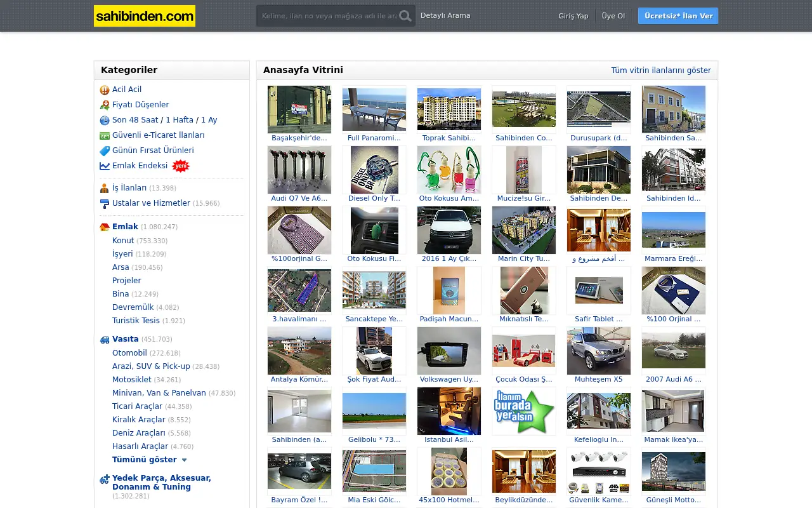
Task: Select the 1 Hafta filter link
Action: (x=180, y=120)
